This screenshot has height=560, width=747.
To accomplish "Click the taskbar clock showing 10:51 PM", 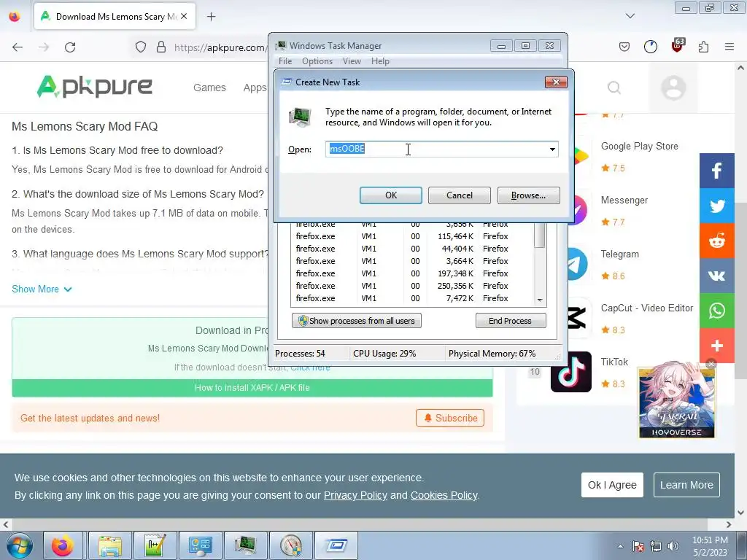I will coord(710,546).
